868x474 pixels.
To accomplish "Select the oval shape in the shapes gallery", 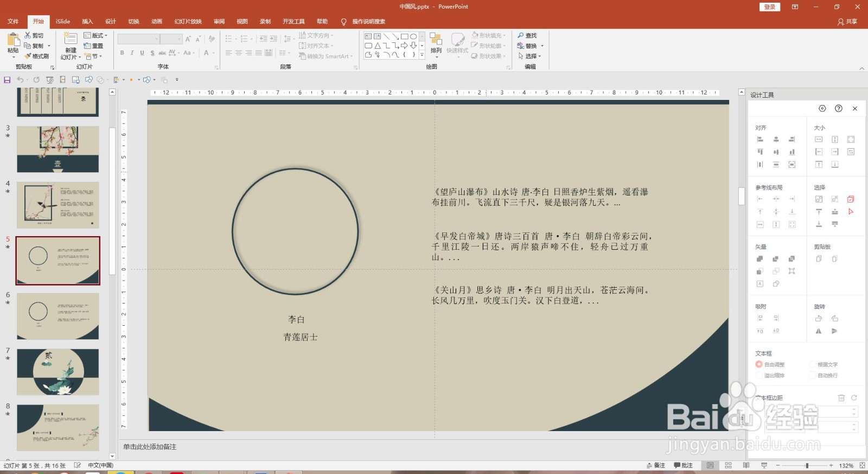I will (x=413, y=36).
